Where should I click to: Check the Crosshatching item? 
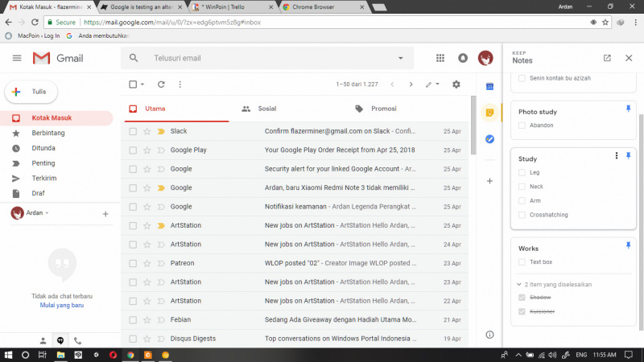(522, 215)
